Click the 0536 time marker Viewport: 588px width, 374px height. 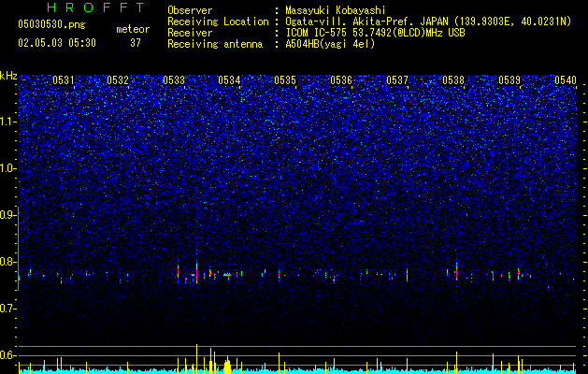point(341,80)
